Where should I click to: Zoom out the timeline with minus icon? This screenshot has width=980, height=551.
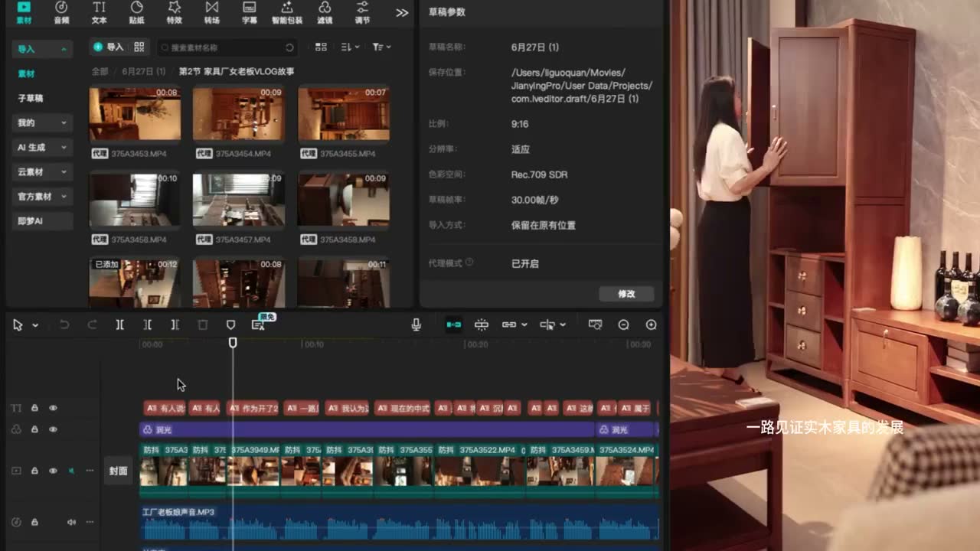(623, 325)
